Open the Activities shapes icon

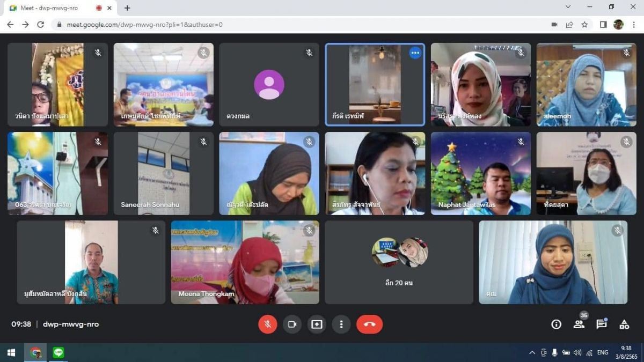click(x=624, y=324)
